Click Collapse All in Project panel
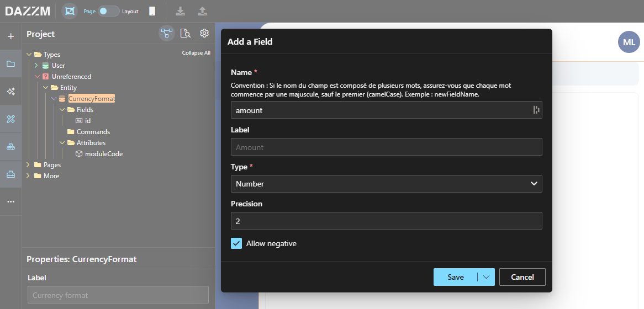 pos(196,53)
